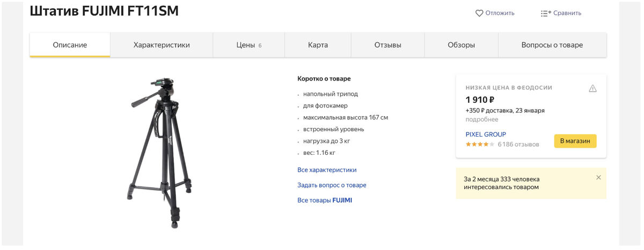Click the product title Штатив FUJIMI FT11SM

pyautogui.click(x=104, y=11)
